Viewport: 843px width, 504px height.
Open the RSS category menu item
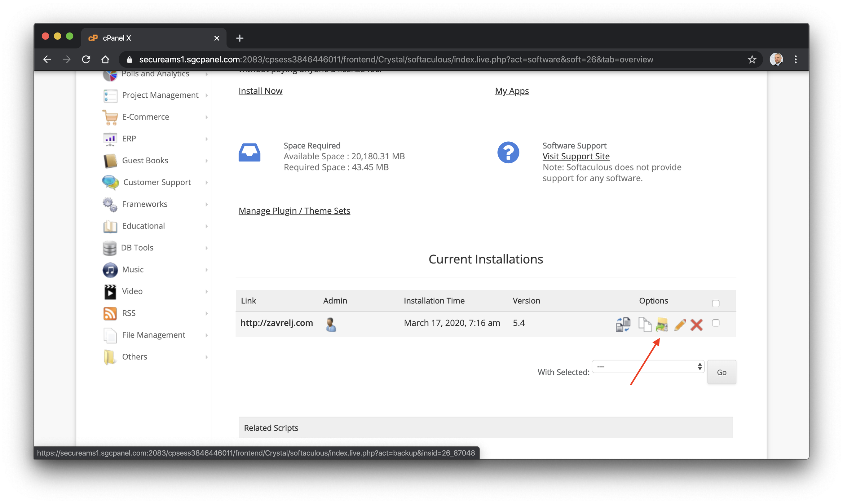tap(129, 313)
